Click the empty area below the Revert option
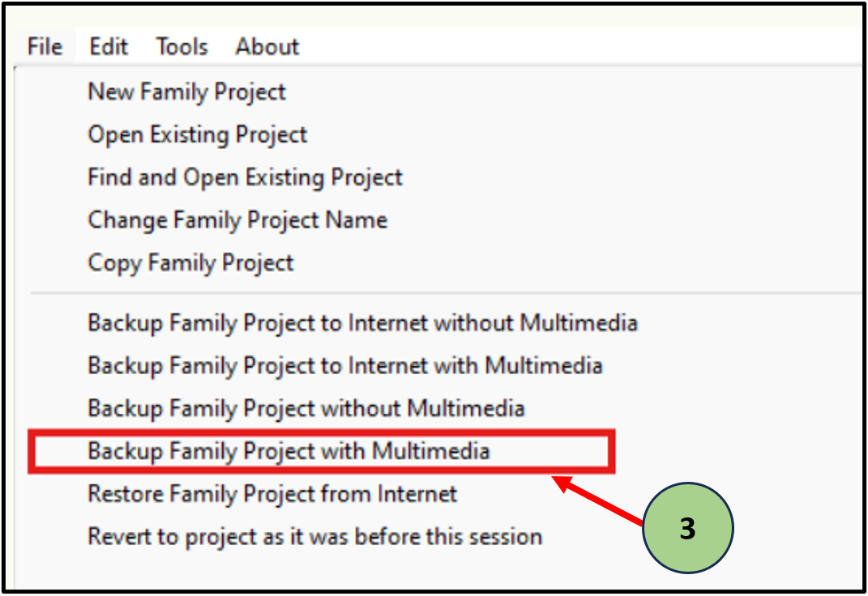 click(324, 571)
